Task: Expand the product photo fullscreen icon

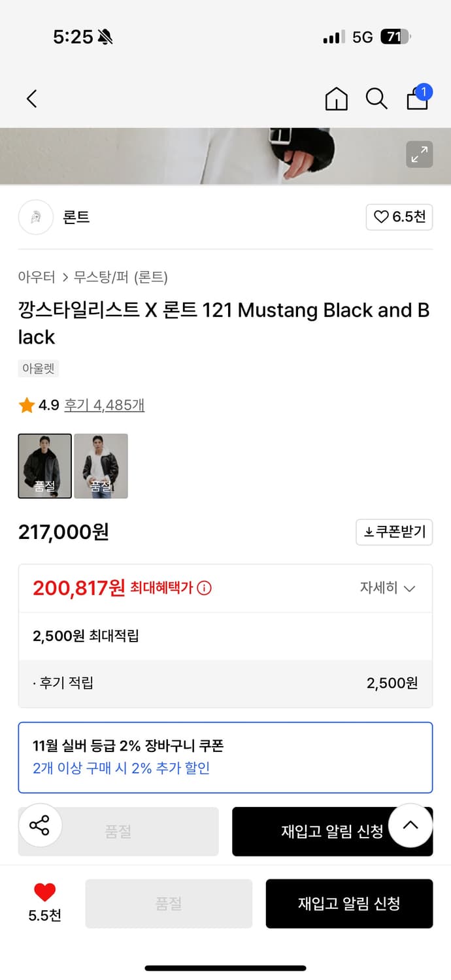Action: coord(420,155)
